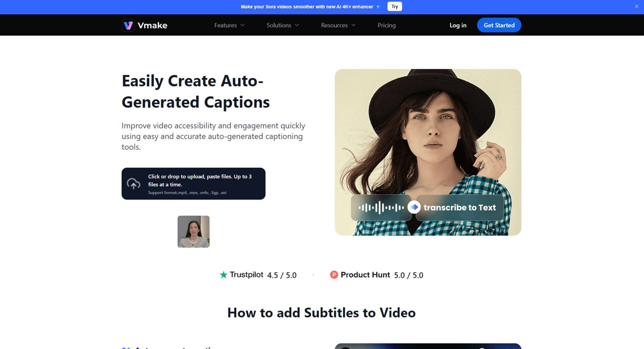The image size is (644, 349).
Task: Expand the Resources dropdown menu
Action: 338,25
